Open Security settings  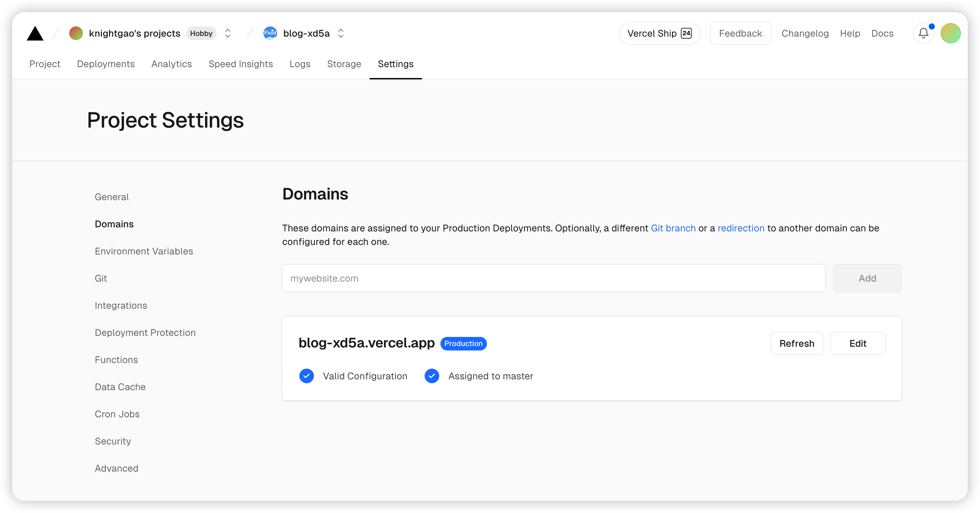point(113,441)
